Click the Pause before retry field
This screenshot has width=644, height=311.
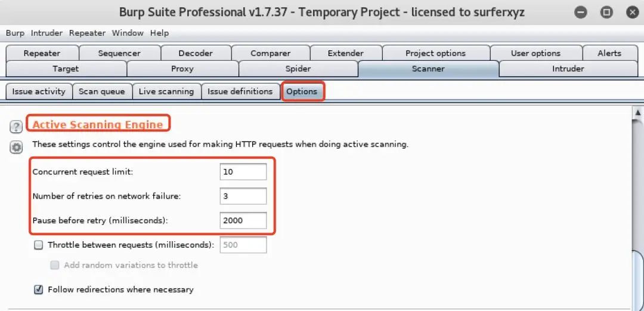243,220
